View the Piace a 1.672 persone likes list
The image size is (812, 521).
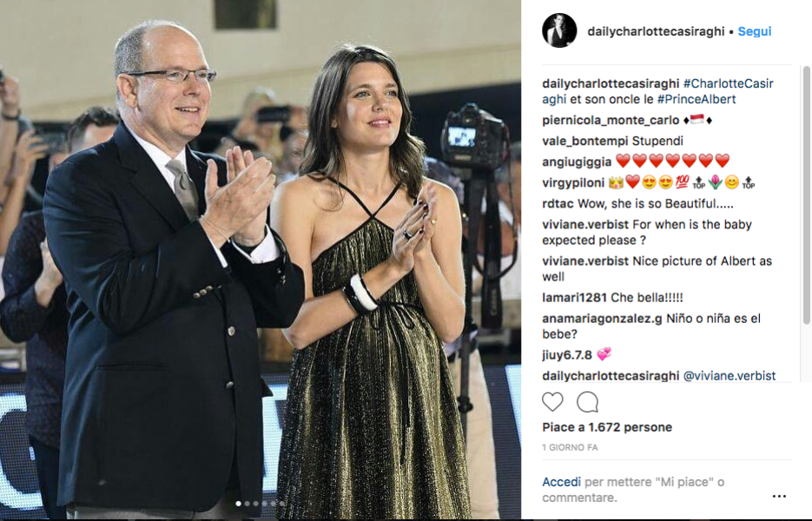tap(607, 427)
